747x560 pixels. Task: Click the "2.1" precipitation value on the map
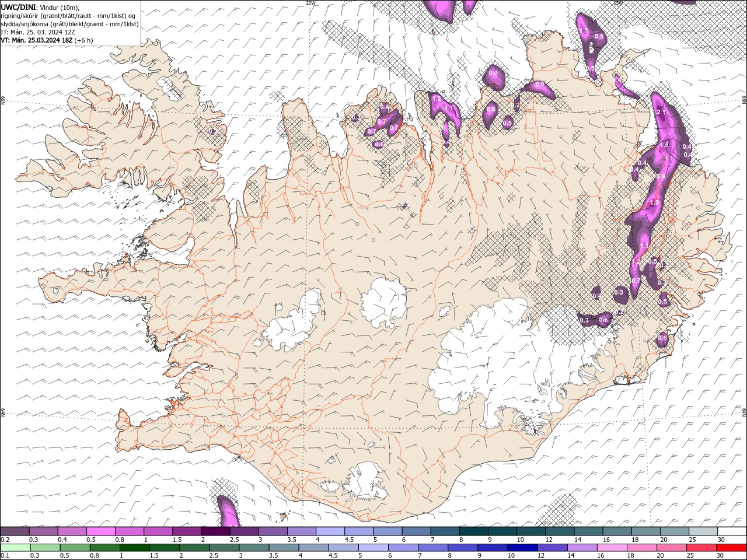coord(661,112)
